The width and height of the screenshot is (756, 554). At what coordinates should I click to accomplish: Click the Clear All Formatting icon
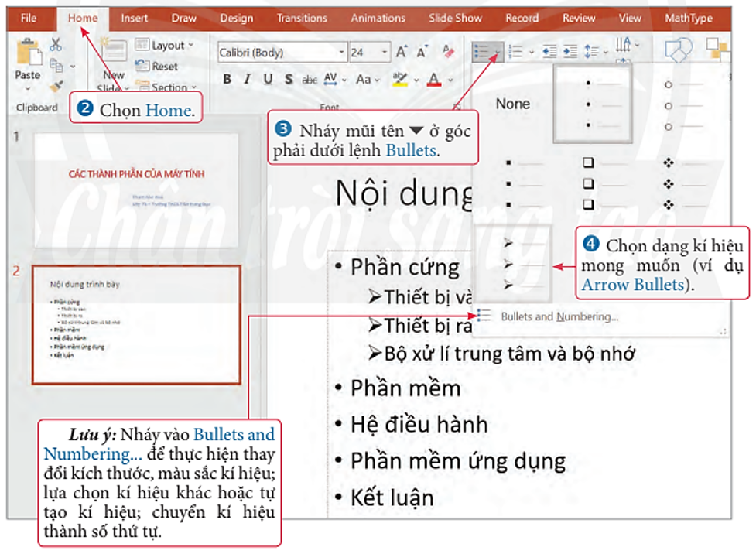click(448, 53)
